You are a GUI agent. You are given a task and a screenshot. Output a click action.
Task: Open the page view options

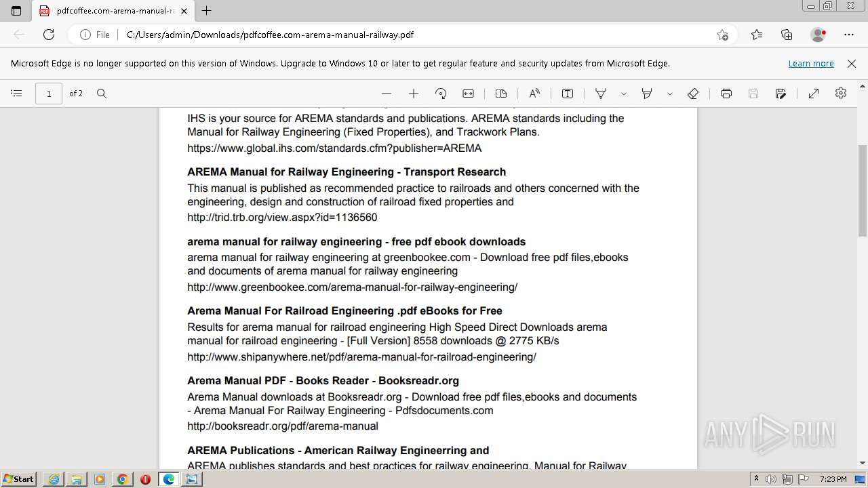pos(501,94)
